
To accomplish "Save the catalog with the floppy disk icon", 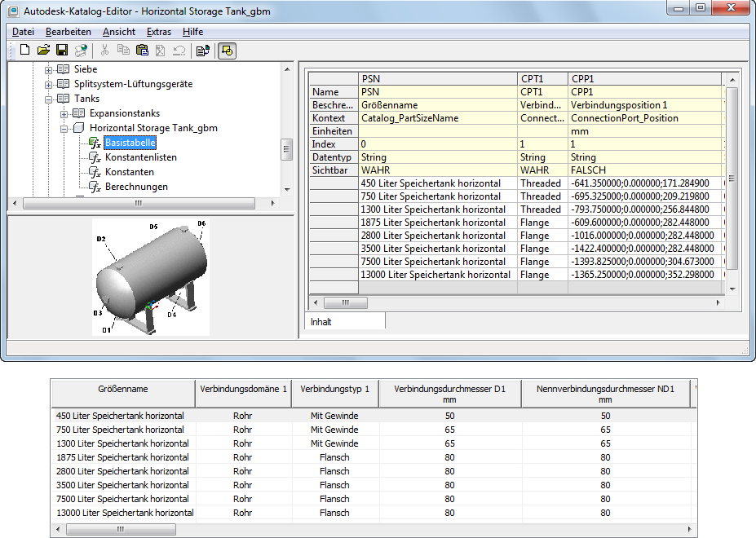I will pos(62,50).
